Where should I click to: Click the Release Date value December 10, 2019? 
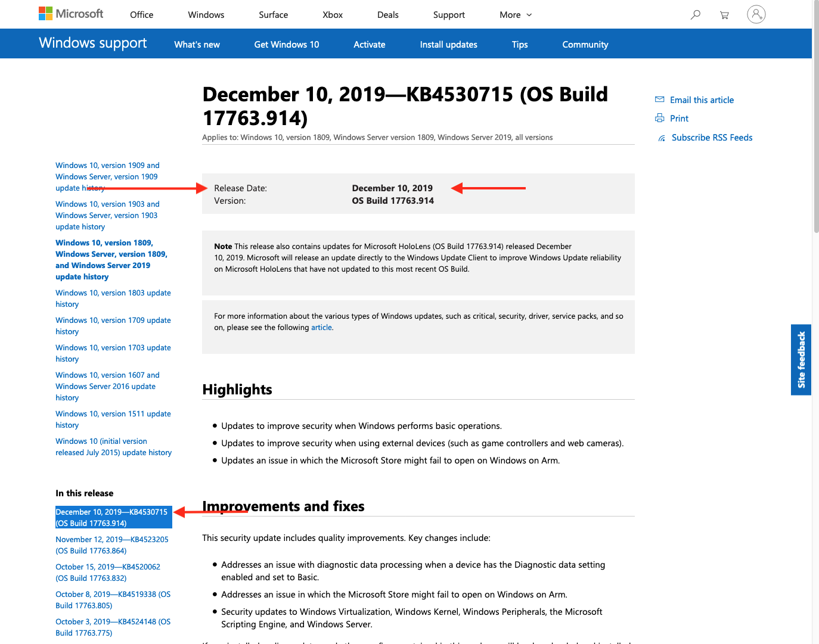coord(392,188)
